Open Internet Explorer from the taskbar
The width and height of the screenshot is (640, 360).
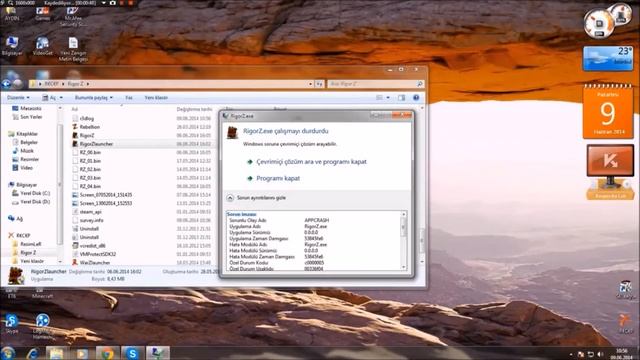(32, 353)
